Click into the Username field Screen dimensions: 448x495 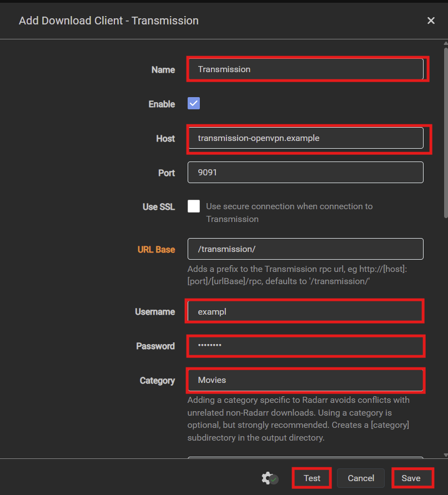pyautogui.click(x=305, y=311)
